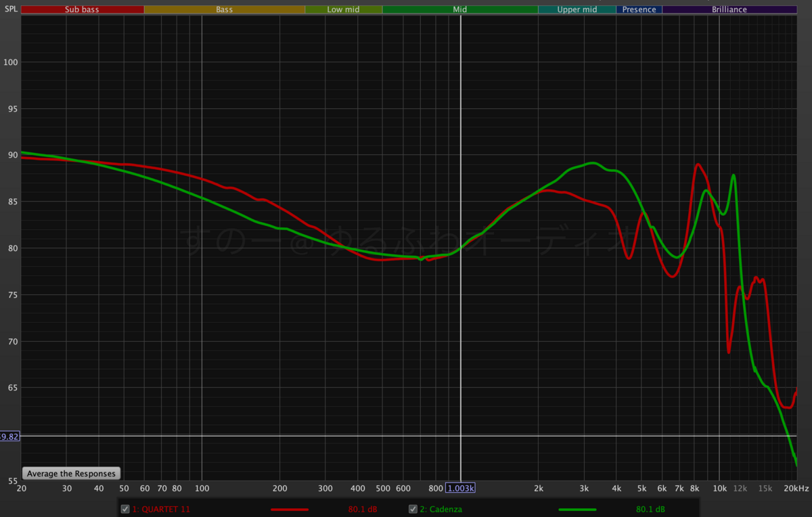Click the 1.003k cursor frequency readout
The width and height of the screenshot is (812, 517).
coord(460,488)
